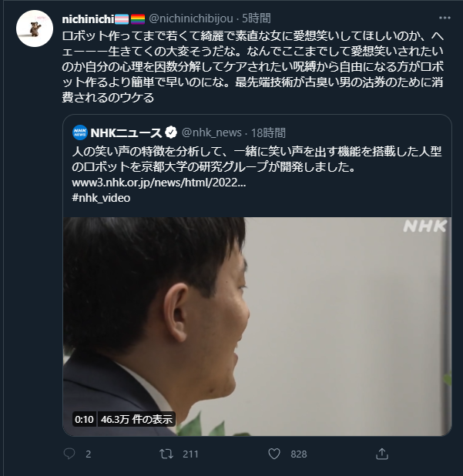
Task: Open the NHKニュース account name
Action: point(126,133)
